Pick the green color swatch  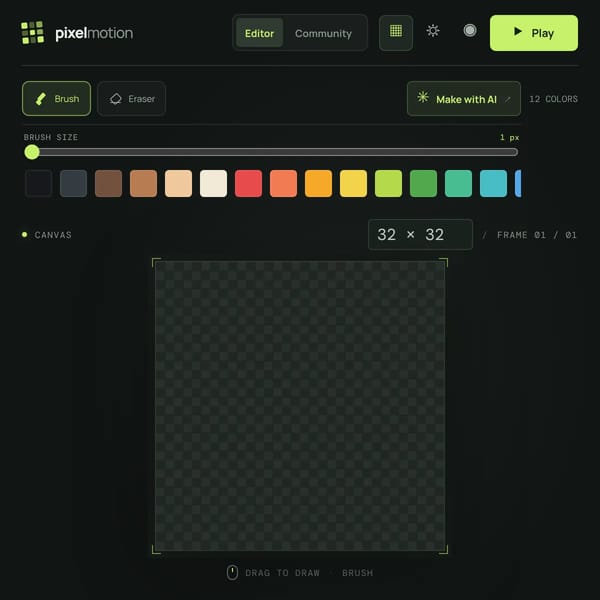coord(424,184)
